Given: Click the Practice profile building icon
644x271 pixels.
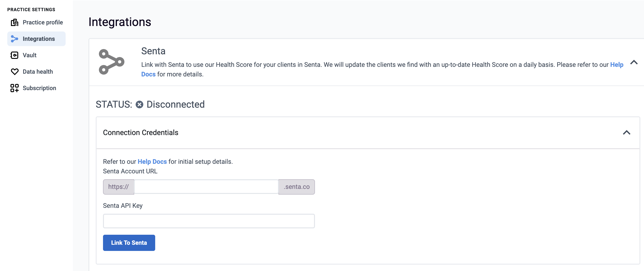Looking at the screenshot, I should click(x=15, y=23).
